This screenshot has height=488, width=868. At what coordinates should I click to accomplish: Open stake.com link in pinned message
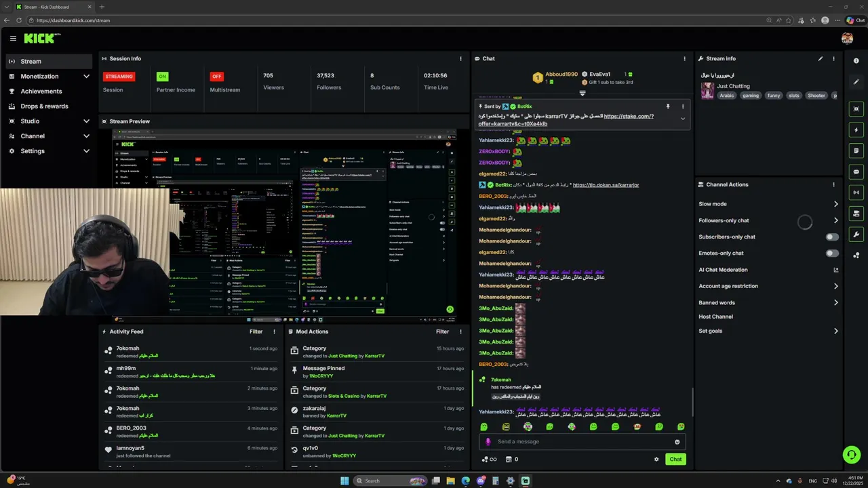tap(629, 117)
